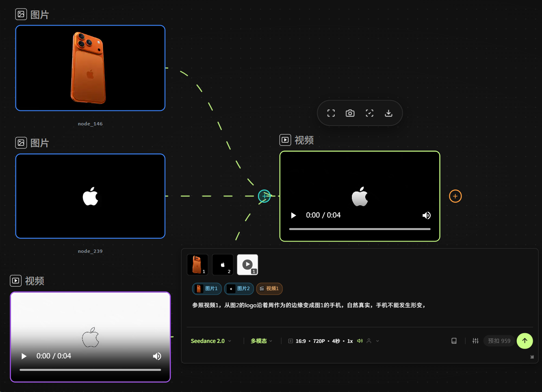Click the 视频1 reference tag
This screenshot has width=542, height=392.
(269, 289)
